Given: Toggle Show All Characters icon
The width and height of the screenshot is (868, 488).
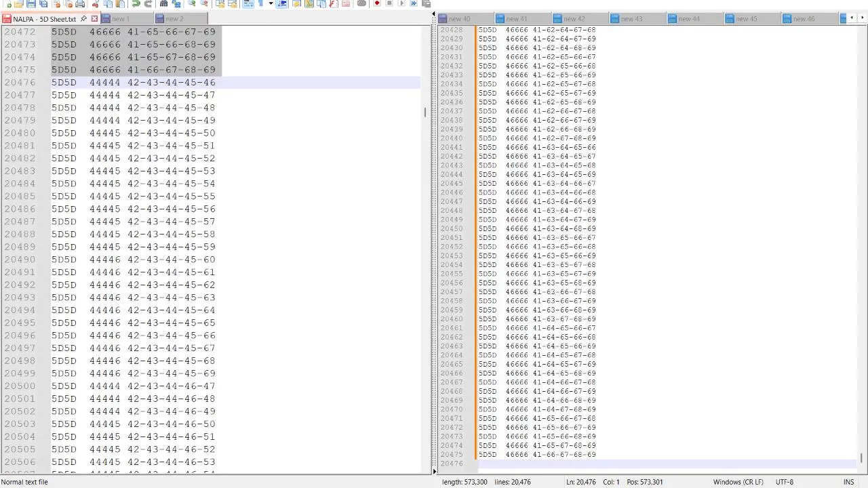Looking at the screenshot, I should (x=260, y=3).
